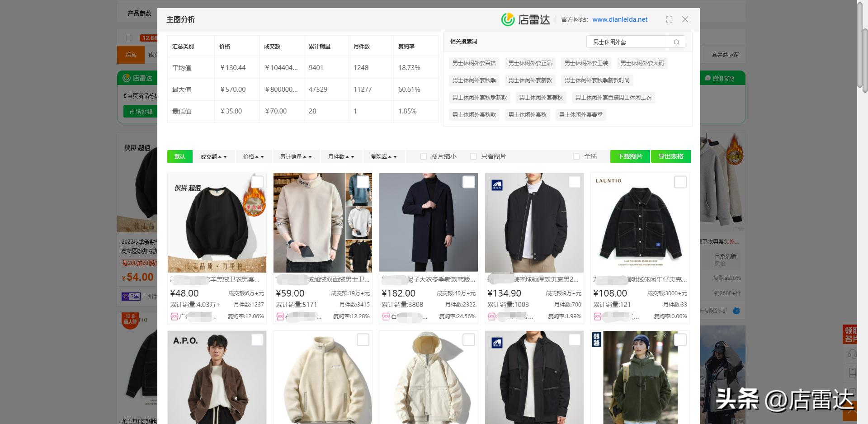
Task: Click inside the 男士休闲外套 search input
Action: [x=626, y=42]
